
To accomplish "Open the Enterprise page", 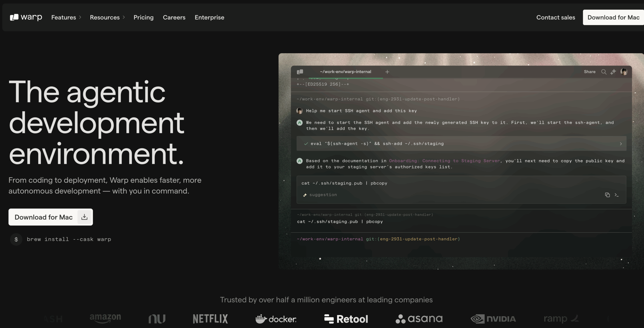I will click(x=209, y=17).
